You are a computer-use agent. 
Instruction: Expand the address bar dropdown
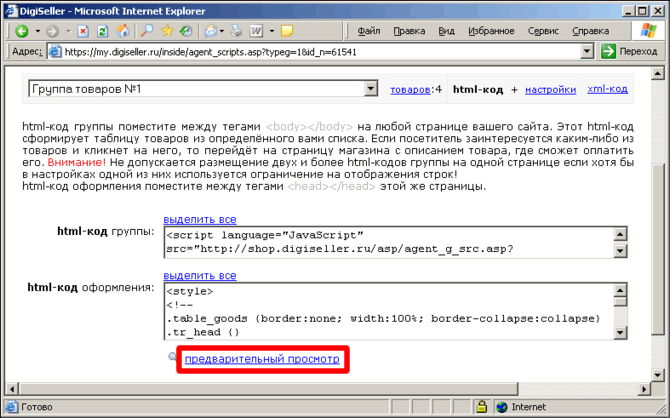[x=588, y=52]
